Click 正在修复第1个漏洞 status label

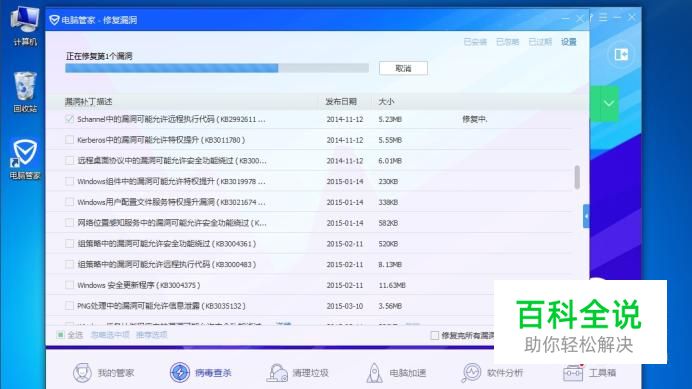[99, 56]
